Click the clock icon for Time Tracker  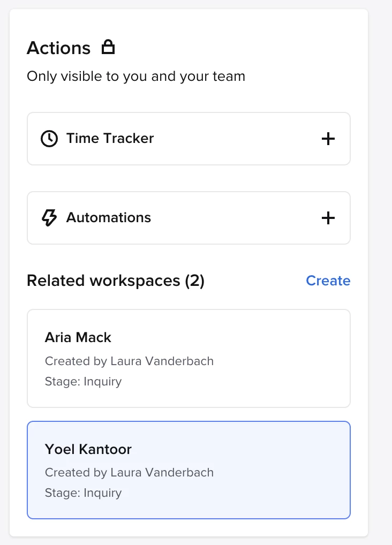pos(49,139)
